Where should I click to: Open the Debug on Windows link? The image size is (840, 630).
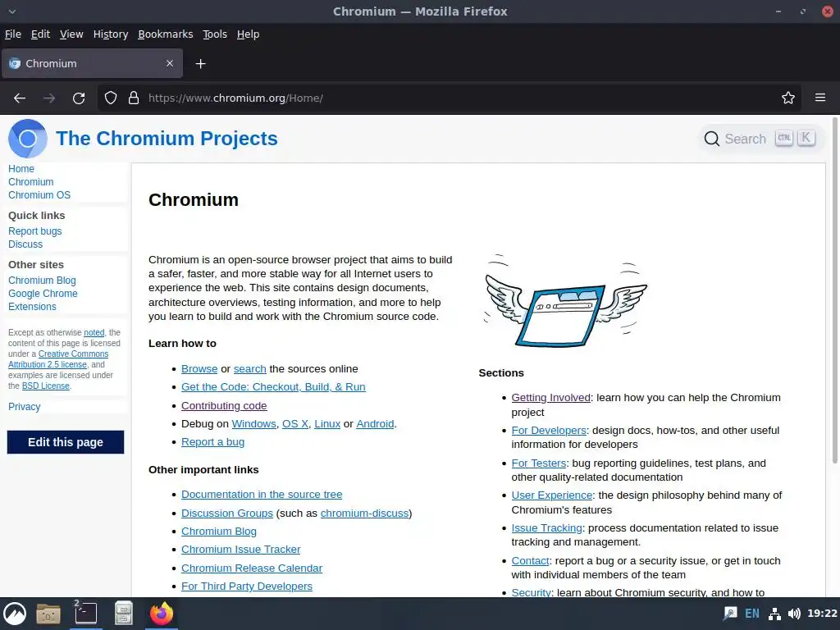(254, 424)
